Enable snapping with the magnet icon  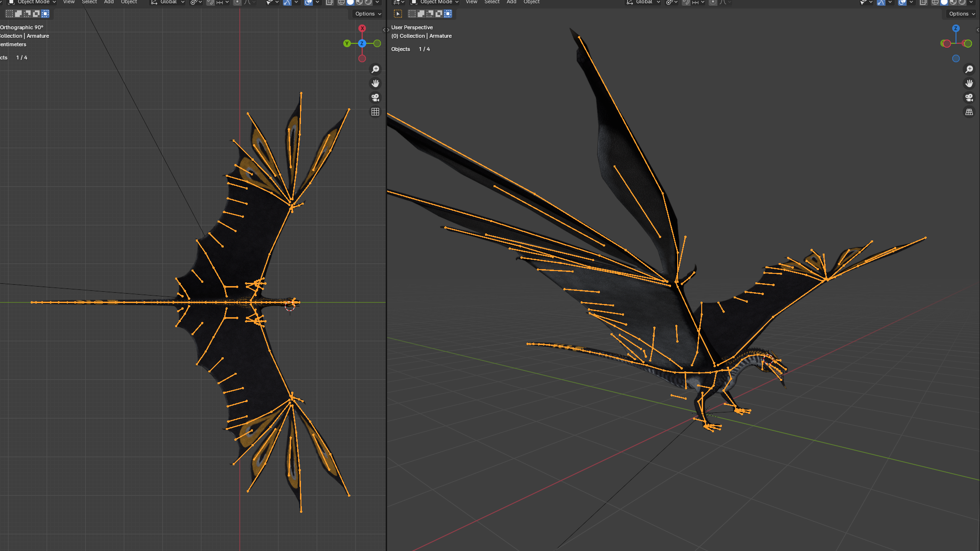(x=211, y=2)
